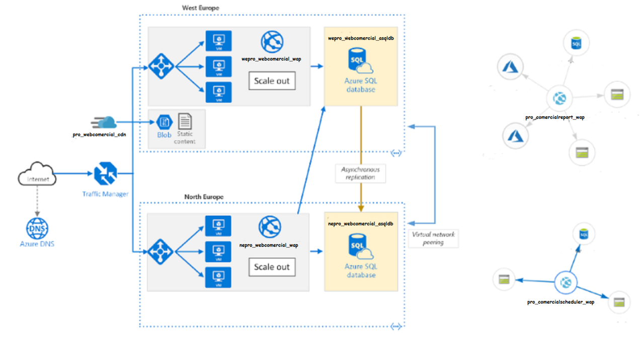The width and height of the screenshot is (644, 339).
Task: Click the West Europe load balancer icon
Action: (x=161, y=66)
